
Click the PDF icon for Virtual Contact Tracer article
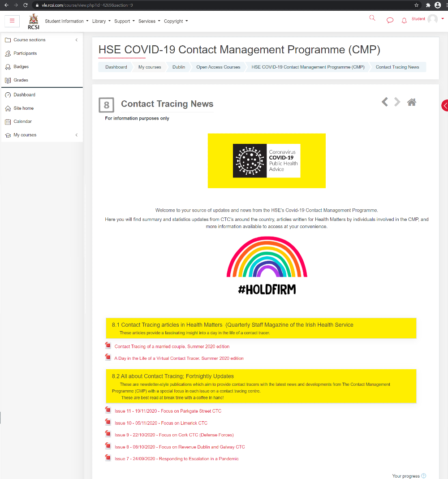(x=108, y=357)
